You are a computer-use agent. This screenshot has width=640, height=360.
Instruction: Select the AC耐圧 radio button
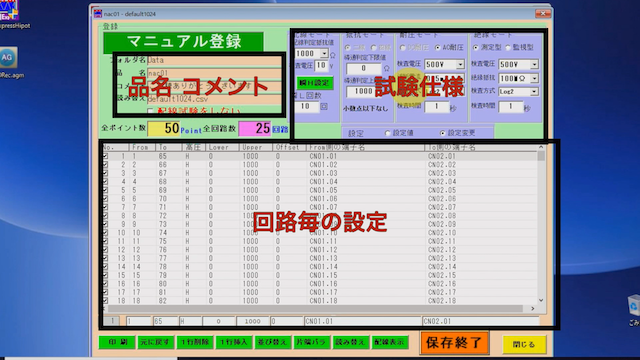(x=438, y=47)
